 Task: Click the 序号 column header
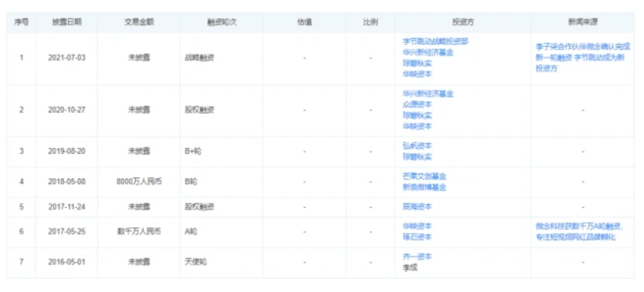point(21,22)
